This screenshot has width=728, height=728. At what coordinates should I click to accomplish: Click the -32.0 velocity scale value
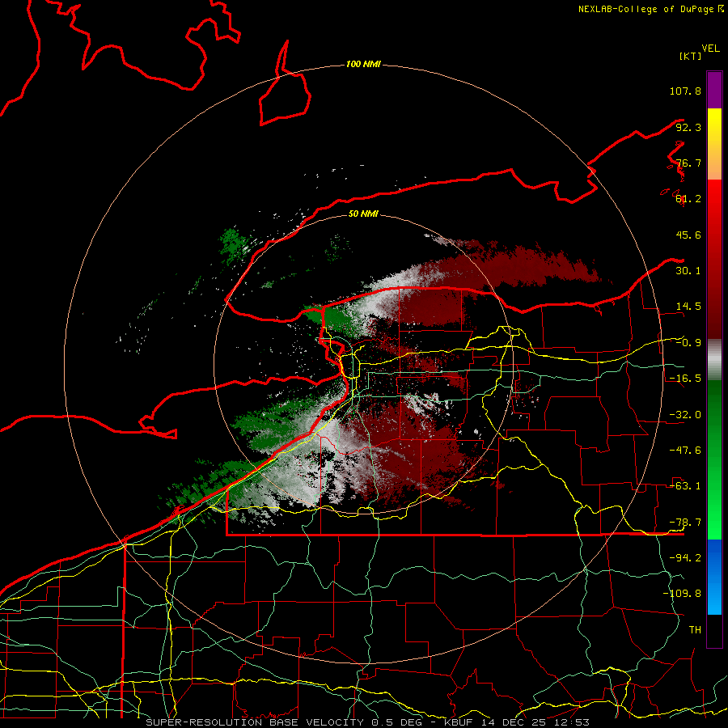click(685, 415)
